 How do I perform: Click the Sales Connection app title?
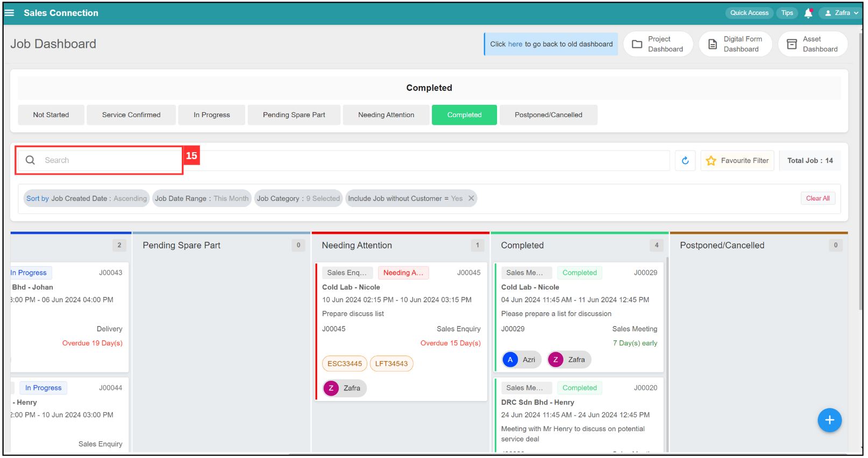pyautogui.click(x=61, y=13)
